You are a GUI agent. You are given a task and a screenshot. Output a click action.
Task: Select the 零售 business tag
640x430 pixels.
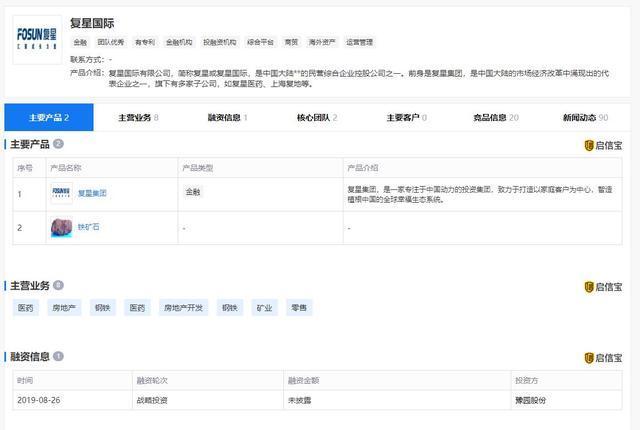(x=299, y=308)
